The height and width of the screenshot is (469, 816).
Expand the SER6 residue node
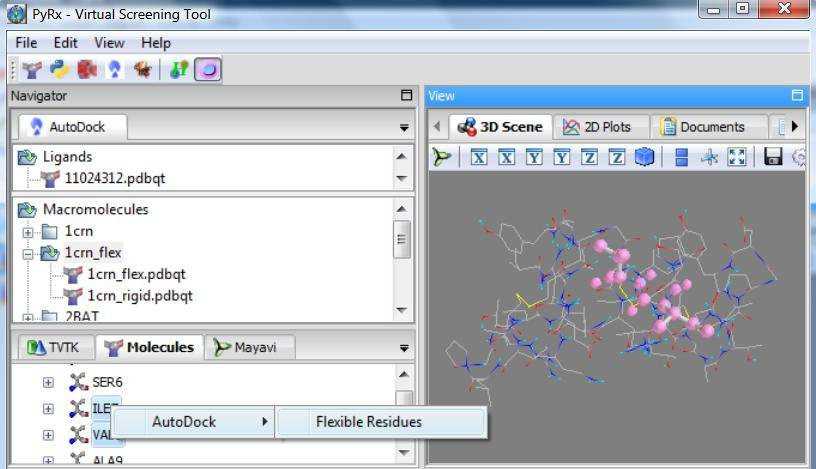click(48, 383)
